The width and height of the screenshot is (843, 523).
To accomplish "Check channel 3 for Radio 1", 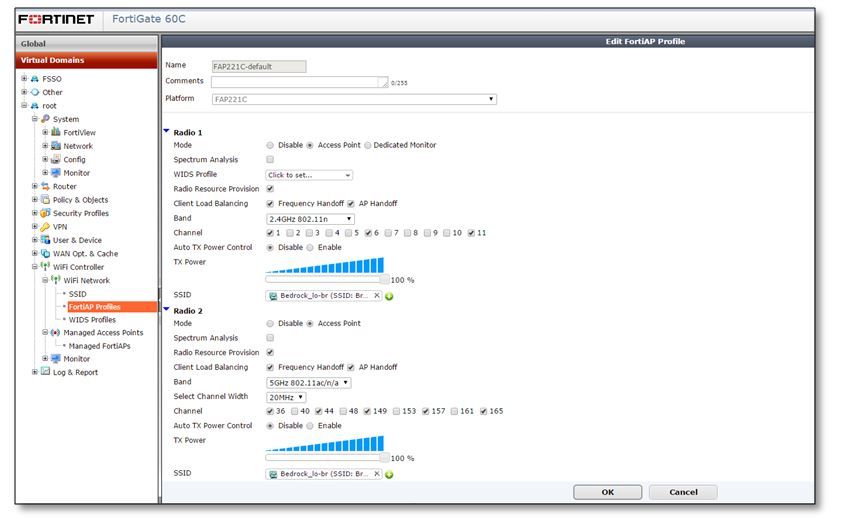I will click(x=310, y=233).
